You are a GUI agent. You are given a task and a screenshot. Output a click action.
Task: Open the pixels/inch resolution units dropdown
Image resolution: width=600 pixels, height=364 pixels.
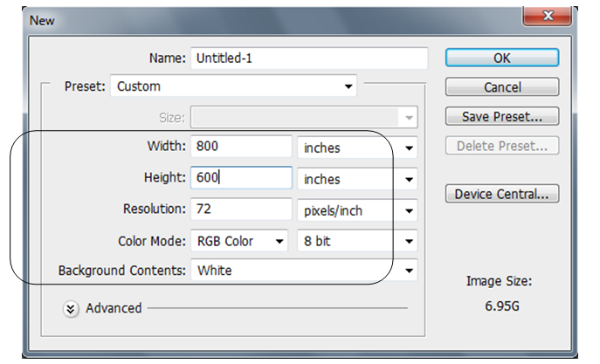pyautogui.click(x=357, y=210)
